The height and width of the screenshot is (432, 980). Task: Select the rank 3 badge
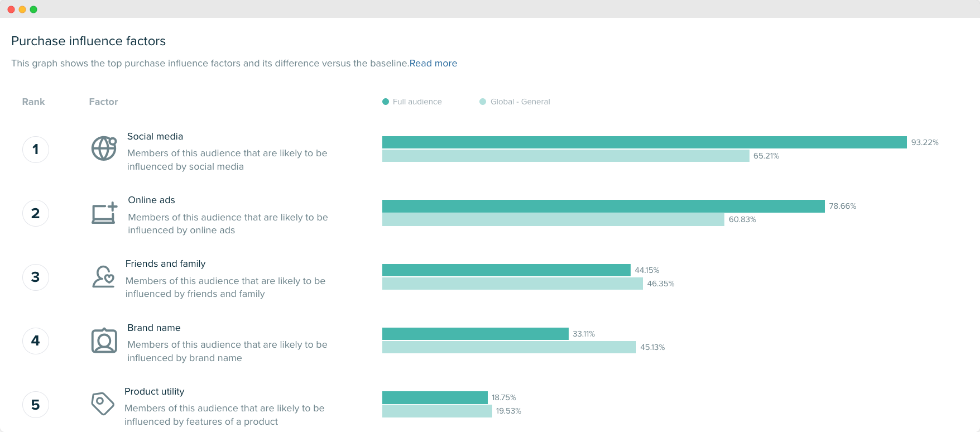(x=35, y=277)
